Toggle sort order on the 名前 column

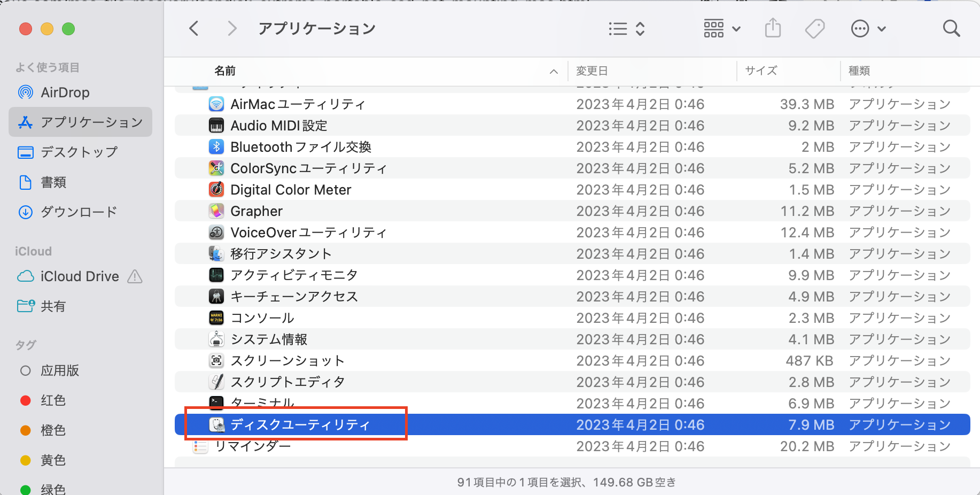click(224, 71)
